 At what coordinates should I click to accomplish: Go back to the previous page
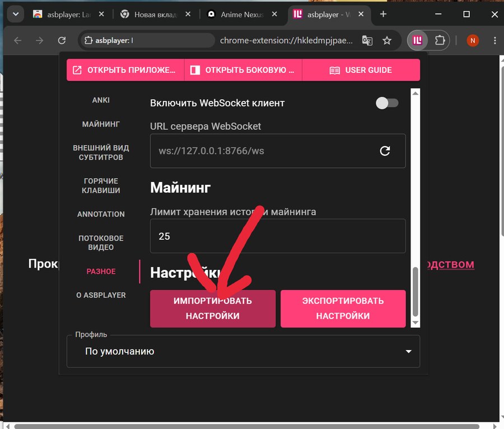(x=18, y=40)
